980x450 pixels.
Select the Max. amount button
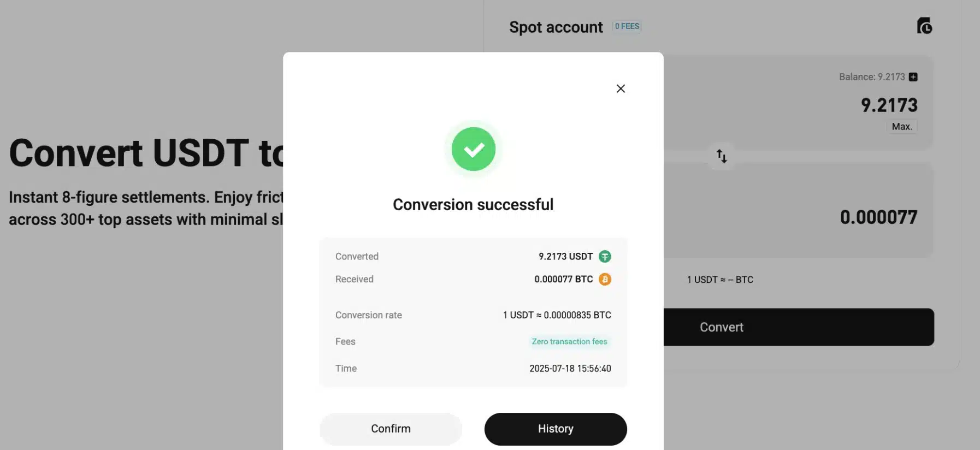(x=902, y=127)
